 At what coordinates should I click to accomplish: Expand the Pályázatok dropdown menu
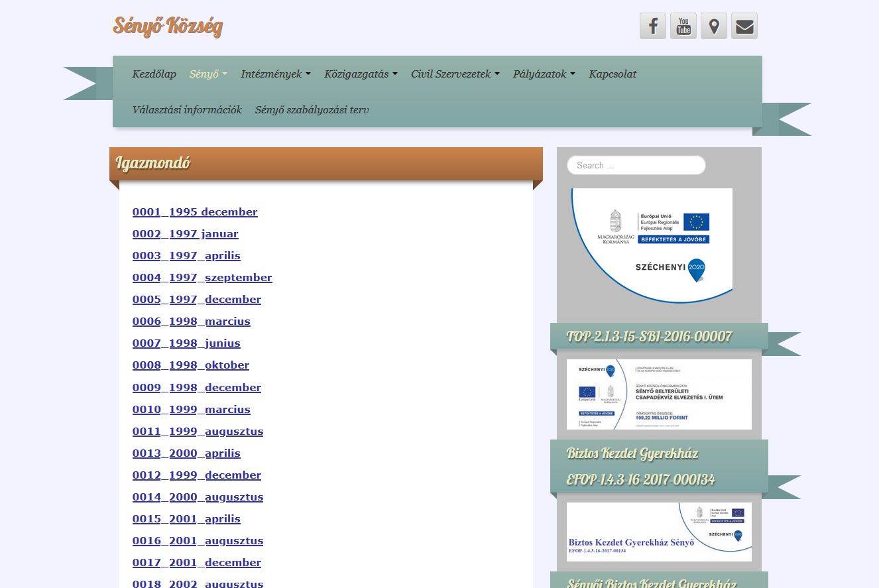544,74
